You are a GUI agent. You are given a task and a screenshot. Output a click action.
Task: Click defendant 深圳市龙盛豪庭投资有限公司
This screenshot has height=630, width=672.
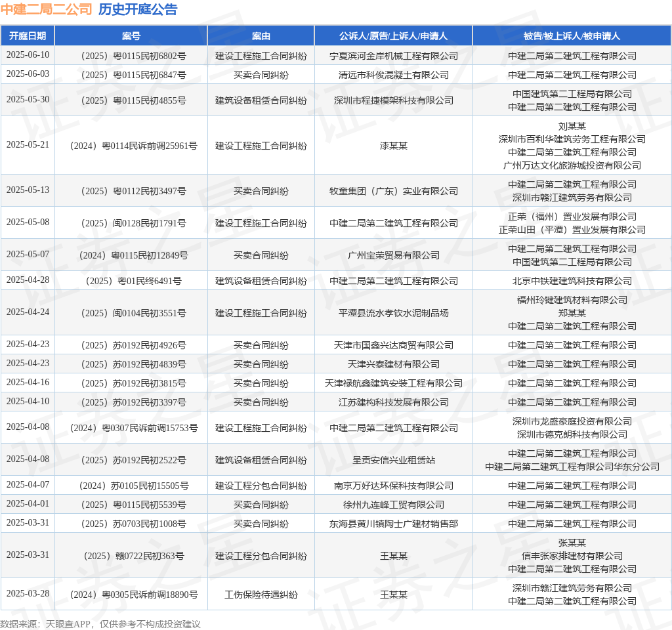tap(572, 421)
